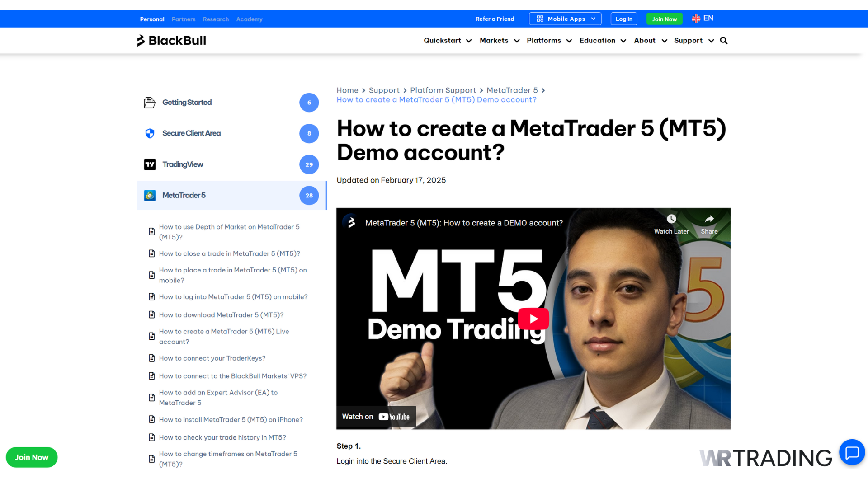Go to Support breadcrumb
Viewport: 868px width, 488px height.
click(384, 90)
